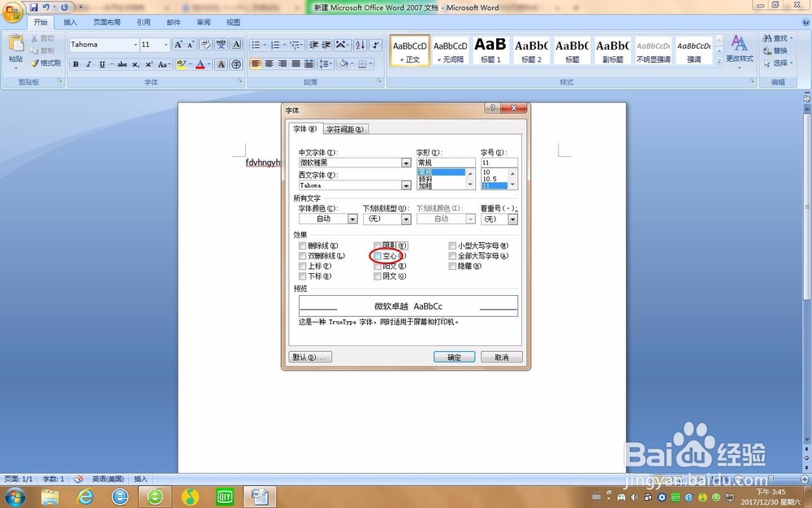
Task: Open the 中文字体 font dropdown
Action: (x=406, y=163)
